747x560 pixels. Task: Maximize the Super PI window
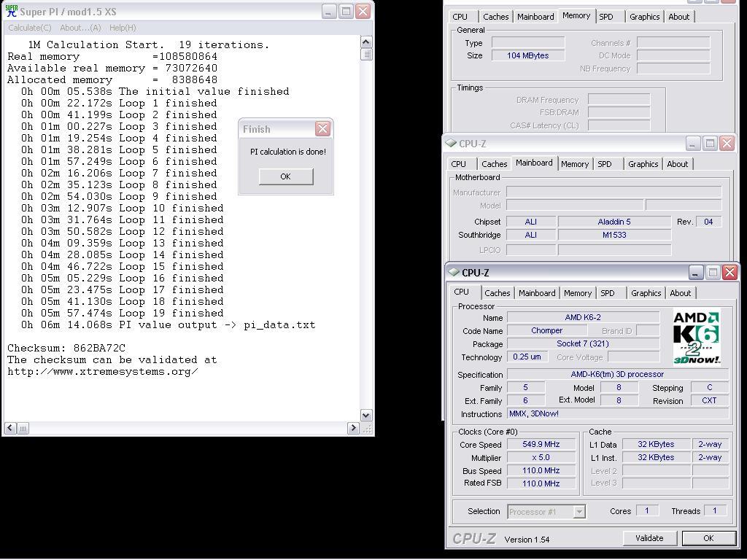tap(346, 12)
